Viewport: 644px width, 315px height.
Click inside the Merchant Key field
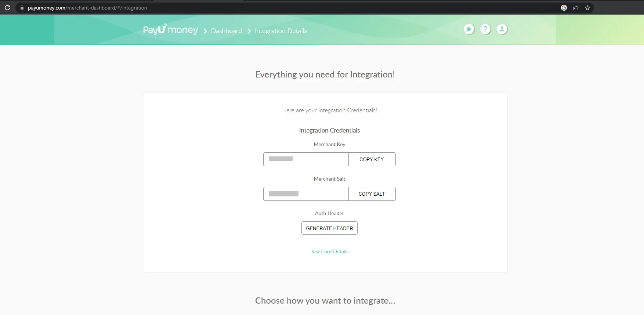tap(306, 159)
